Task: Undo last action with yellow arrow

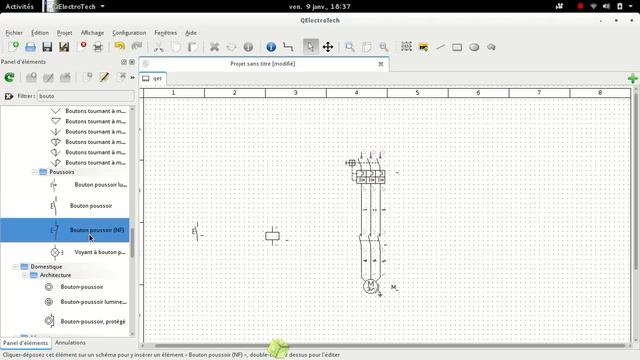Action: point(120,47)
